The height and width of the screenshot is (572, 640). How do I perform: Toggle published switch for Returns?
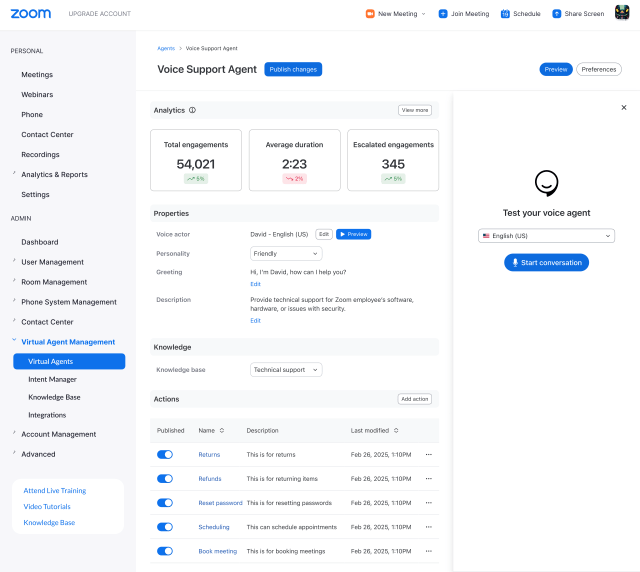(165, 455)
